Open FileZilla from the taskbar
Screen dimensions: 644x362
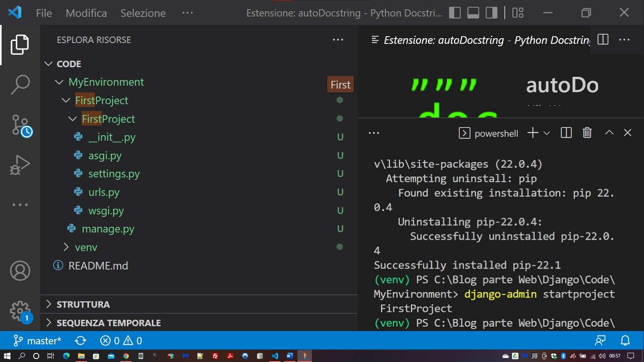coord(215,356)
